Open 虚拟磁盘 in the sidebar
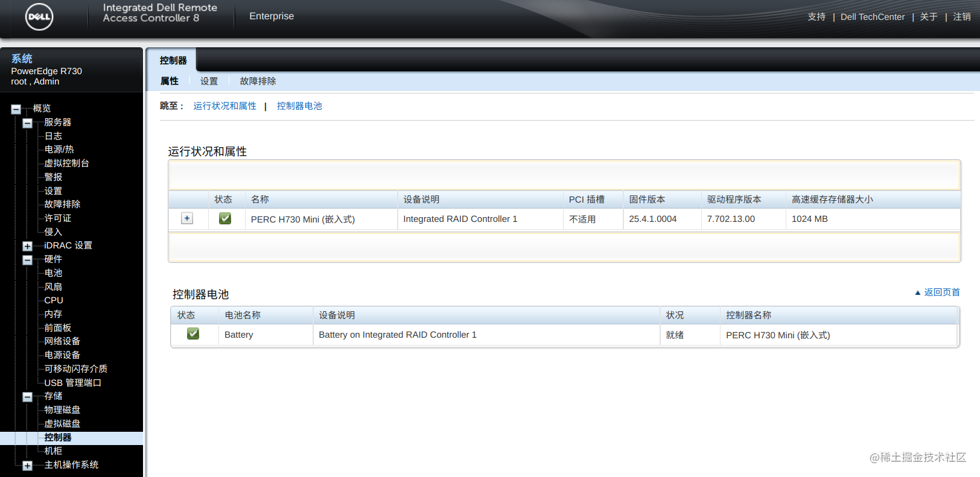980x477 pixels. [62, 423]
